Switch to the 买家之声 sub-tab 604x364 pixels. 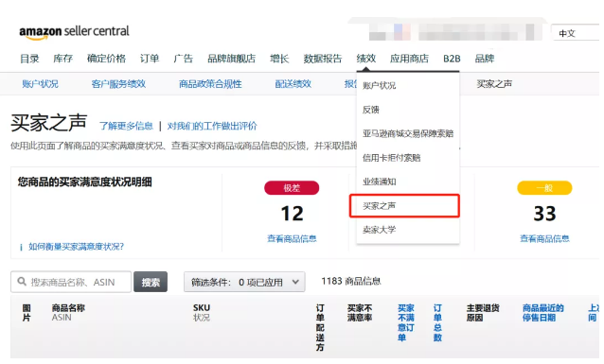pyautogui.click(x=494, y=84)
